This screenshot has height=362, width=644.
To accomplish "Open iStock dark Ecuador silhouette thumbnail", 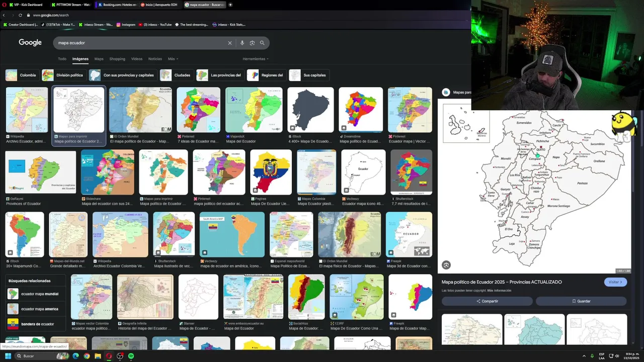I will (310, 110).
